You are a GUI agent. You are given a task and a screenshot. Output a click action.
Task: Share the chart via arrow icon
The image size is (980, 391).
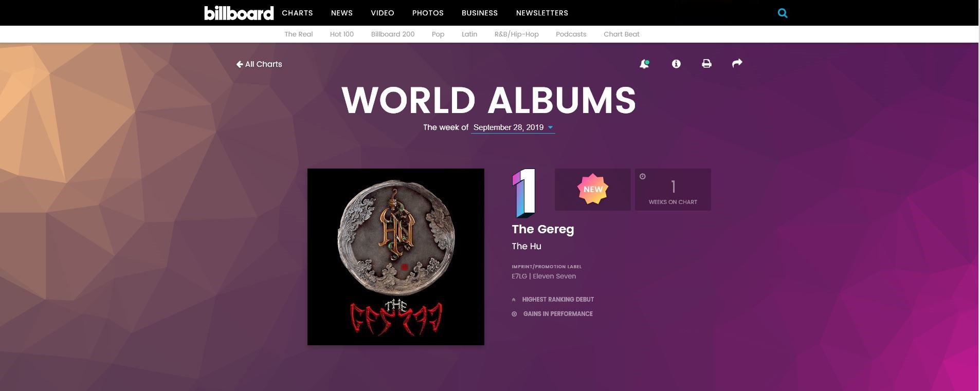tap(737, 63)
